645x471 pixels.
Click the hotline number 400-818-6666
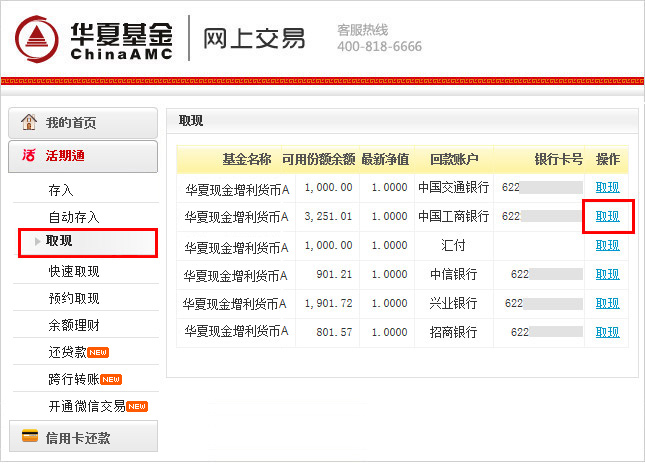coord(379,46)
